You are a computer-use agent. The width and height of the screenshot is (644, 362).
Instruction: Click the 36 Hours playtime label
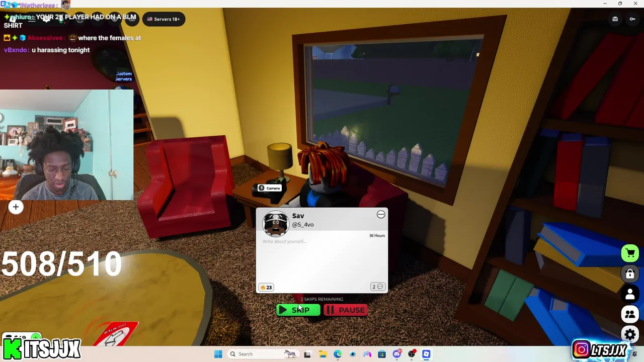click(377, 235)
